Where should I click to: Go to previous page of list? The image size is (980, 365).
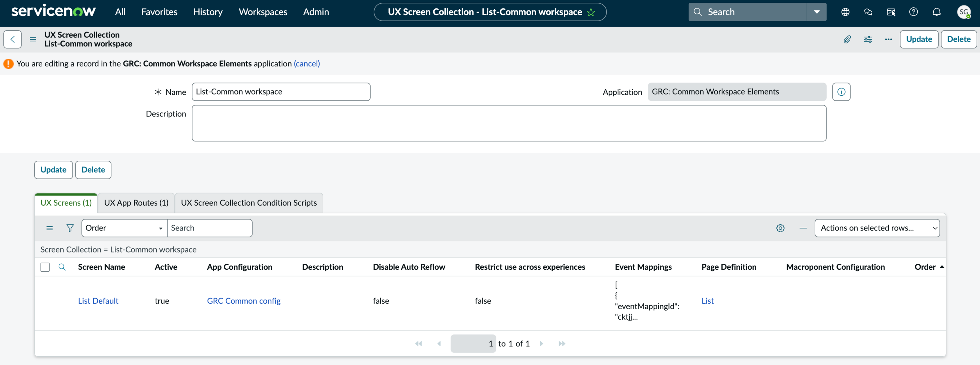439,344
